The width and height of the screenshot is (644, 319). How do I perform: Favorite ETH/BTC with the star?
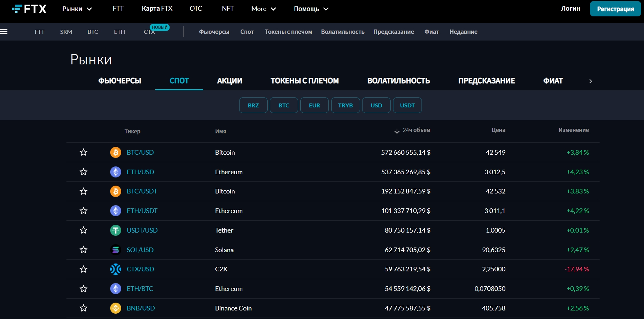point(84,288)
